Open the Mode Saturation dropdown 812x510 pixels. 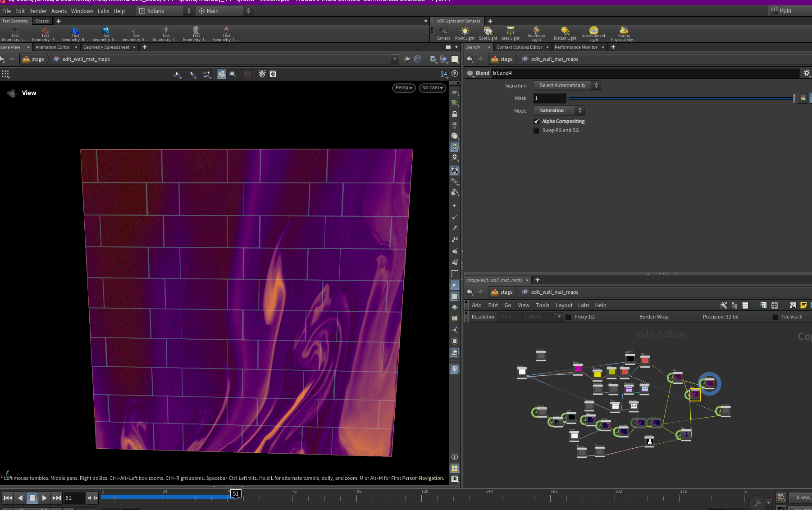pyautogui.click(x=559, y=110)
